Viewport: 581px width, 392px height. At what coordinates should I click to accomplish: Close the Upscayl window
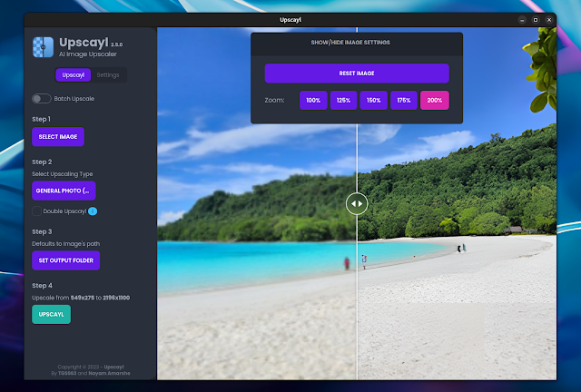click(550, 19)
